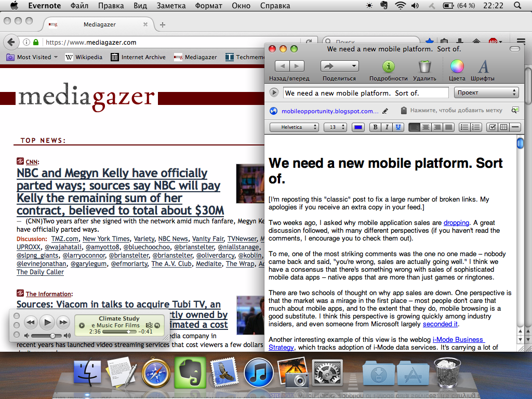Open Spotlight search in the menu bar
The image size is (532, 399).
[x=517, y=5]
